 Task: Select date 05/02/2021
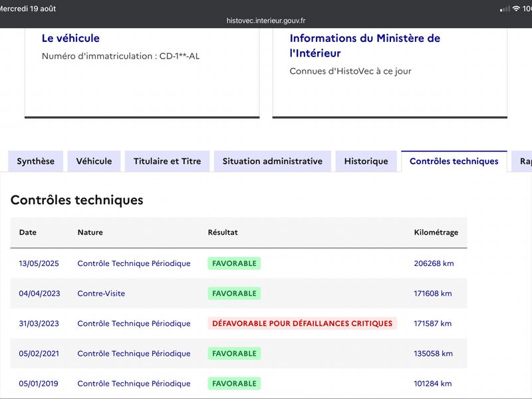coord(39,354)
